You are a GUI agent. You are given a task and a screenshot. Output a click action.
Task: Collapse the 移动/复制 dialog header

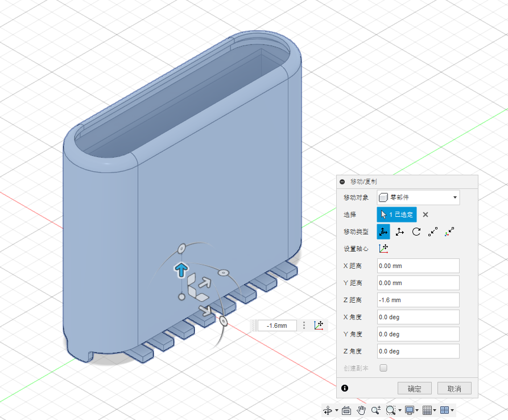pos(342,182)
